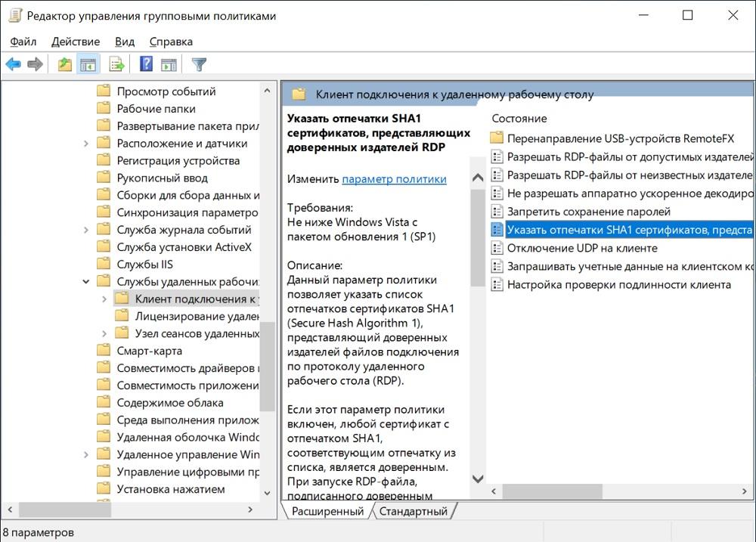The image size is (756, 542).
Task: Click the Состояние column header
Action: 519,118
